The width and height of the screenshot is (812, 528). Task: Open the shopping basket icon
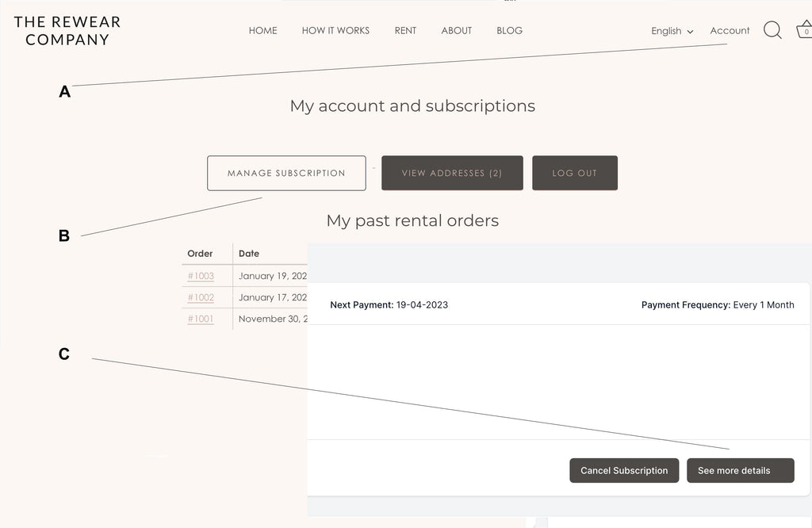pyautogui.click(x=804, y=30)
